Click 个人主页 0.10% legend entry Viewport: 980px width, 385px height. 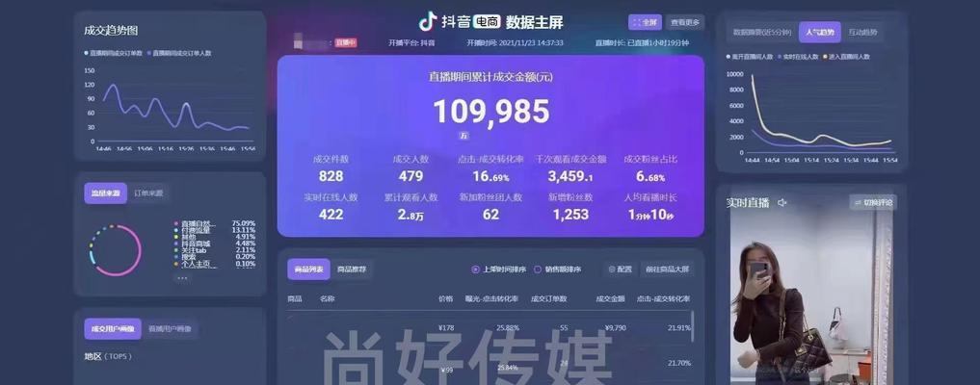[214, 264]
